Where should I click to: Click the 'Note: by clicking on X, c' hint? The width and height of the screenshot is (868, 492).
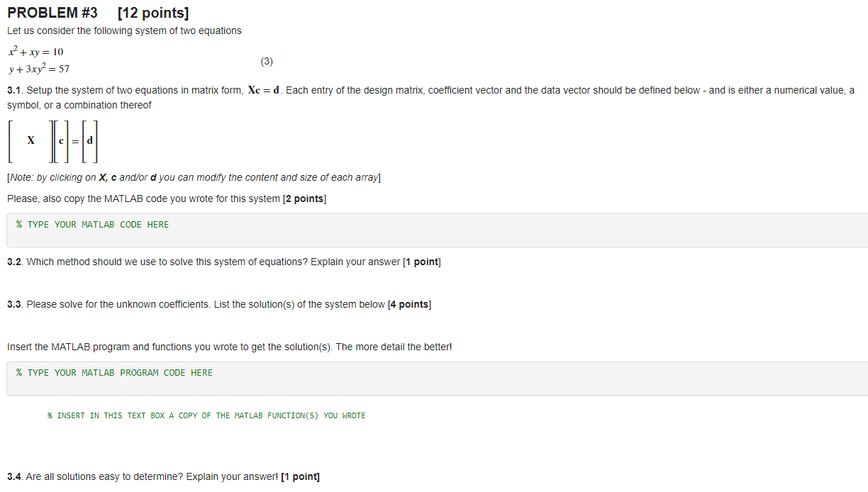194,177
